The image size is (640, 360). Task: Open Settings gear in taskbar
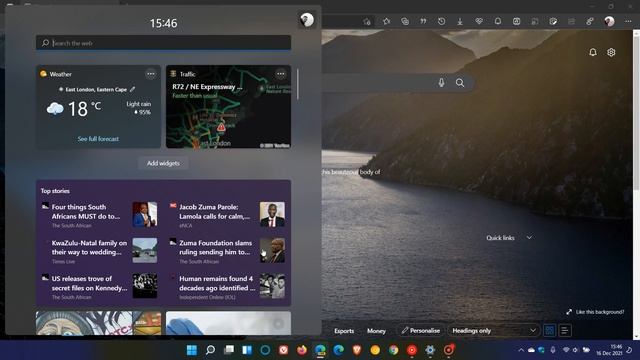[430, 350]
